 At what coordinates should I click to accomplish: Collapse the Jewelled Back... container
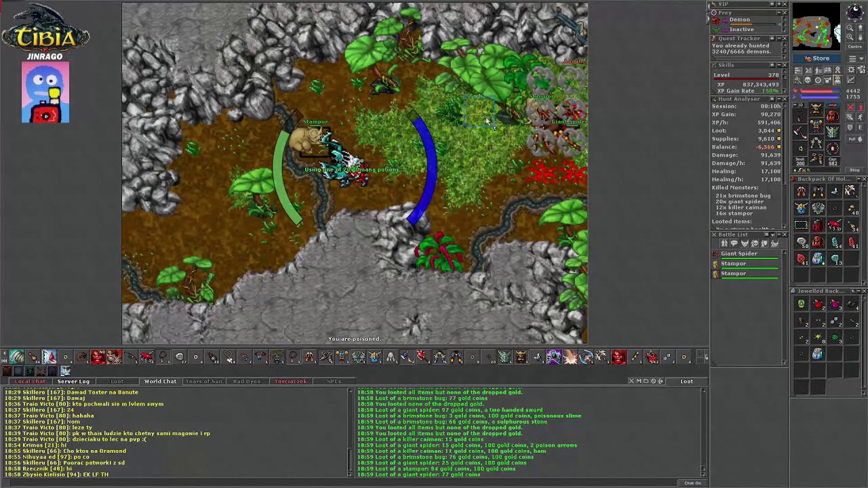pos(859,291)
